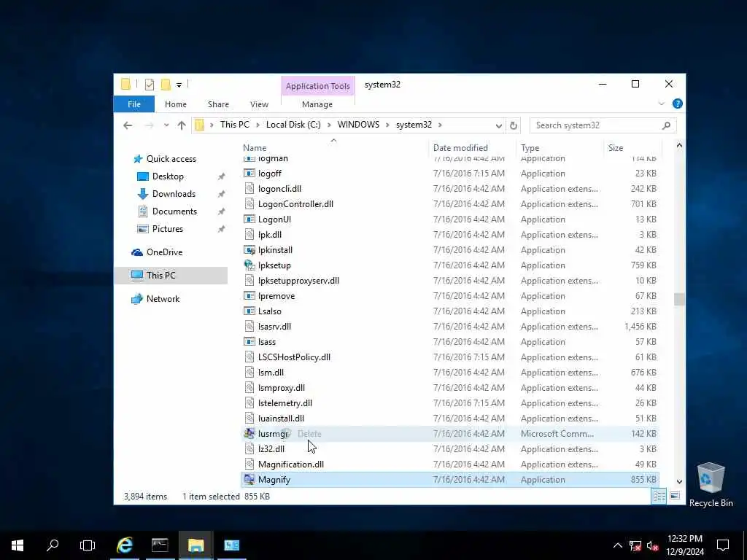Click the pin icon beside Desktop
The width and height of the screenshot is (747, 560).
point(221,176)
